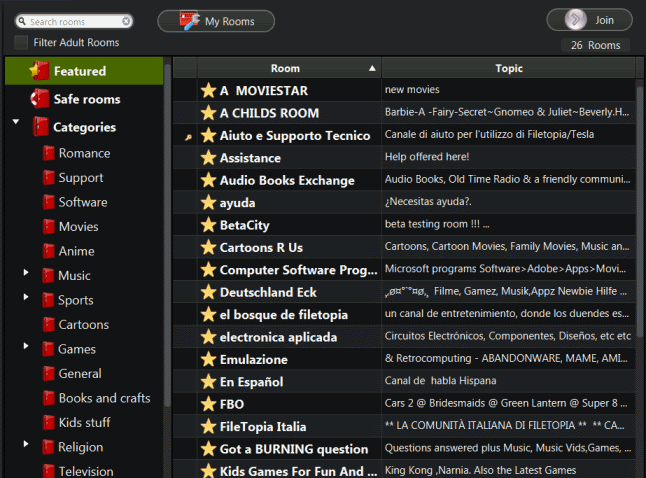
Task: Click in the Search rooms input field
Action: 74,21
